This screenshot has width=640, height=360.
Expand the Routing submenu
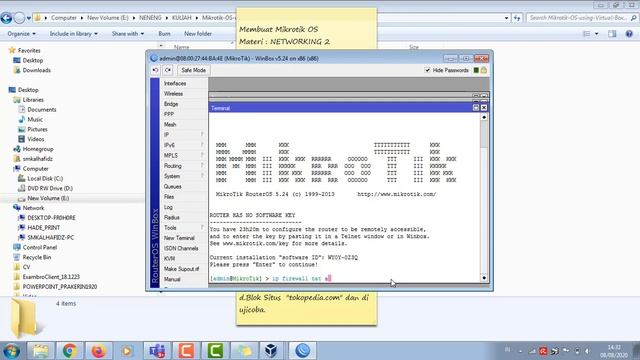[x=184, y=166]
